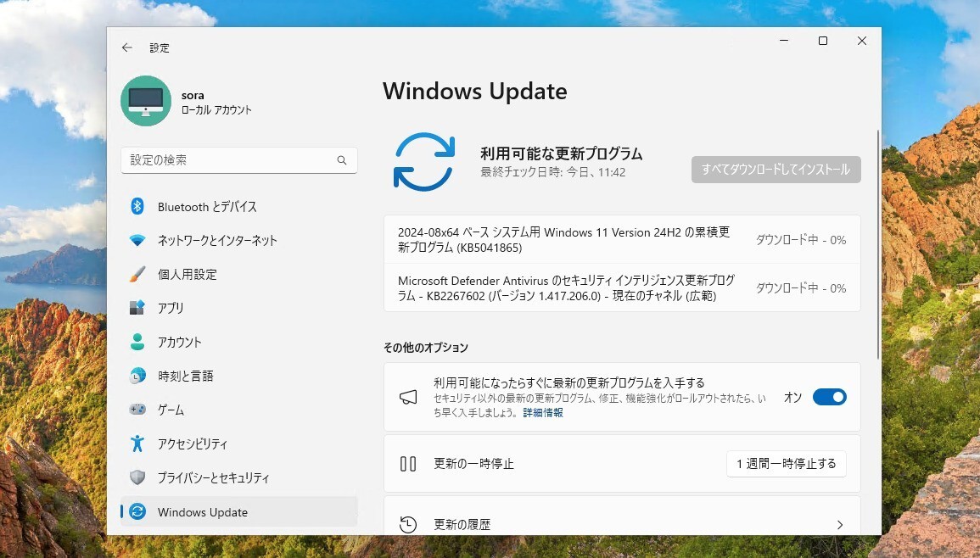Select the アプリ icon in the sidebar
This screenshot has height=558, width=980.
click(x=140, y=308)
